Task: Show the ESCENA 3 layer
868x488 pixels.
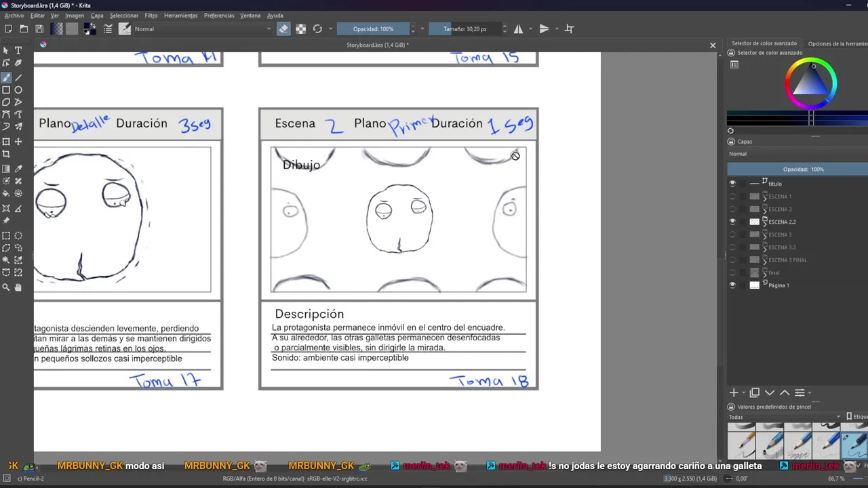Action: click(x=732, y=235)
